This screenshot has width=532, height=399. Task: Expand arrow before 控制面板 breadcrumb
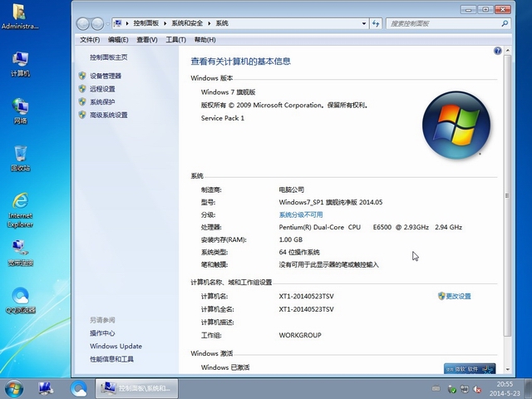point(127,23)
